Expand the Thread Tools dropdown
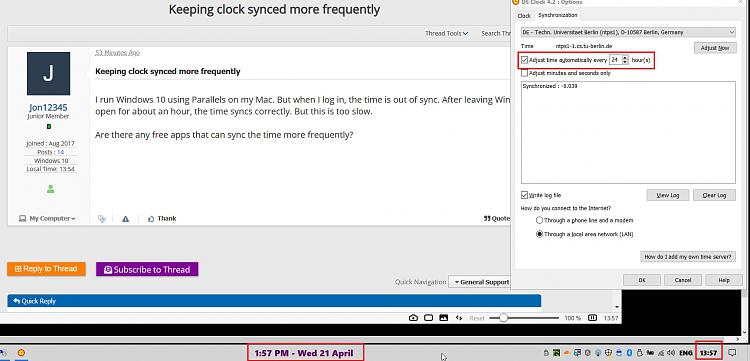The height and width of the screenshot is (361, 750). [447, 33]
